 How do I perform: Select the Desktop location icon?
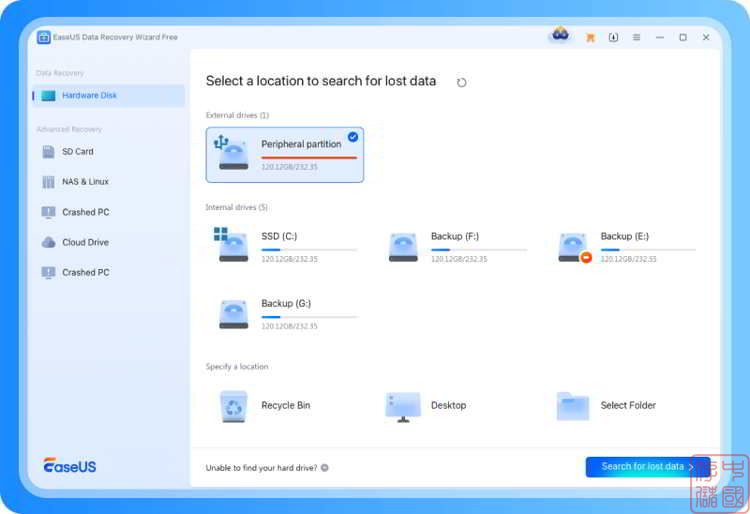402,405
